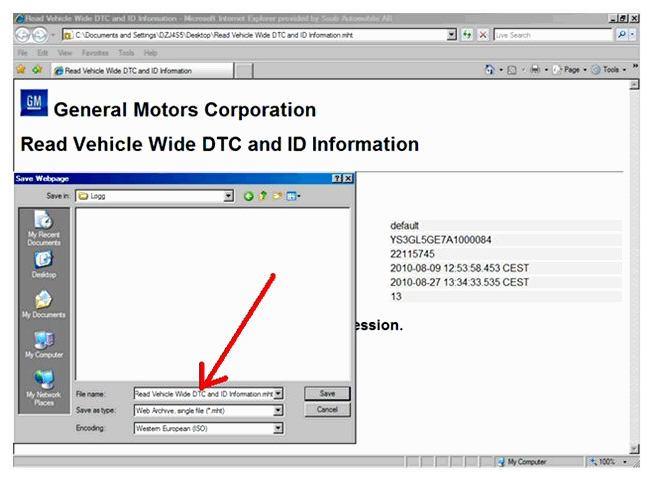Create a new folder in Save dialog

[277, 196]
